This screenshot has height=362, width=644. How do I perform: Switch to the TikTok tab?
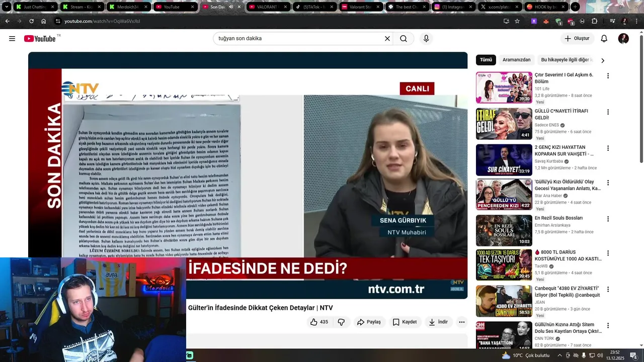tap(314, 7)
